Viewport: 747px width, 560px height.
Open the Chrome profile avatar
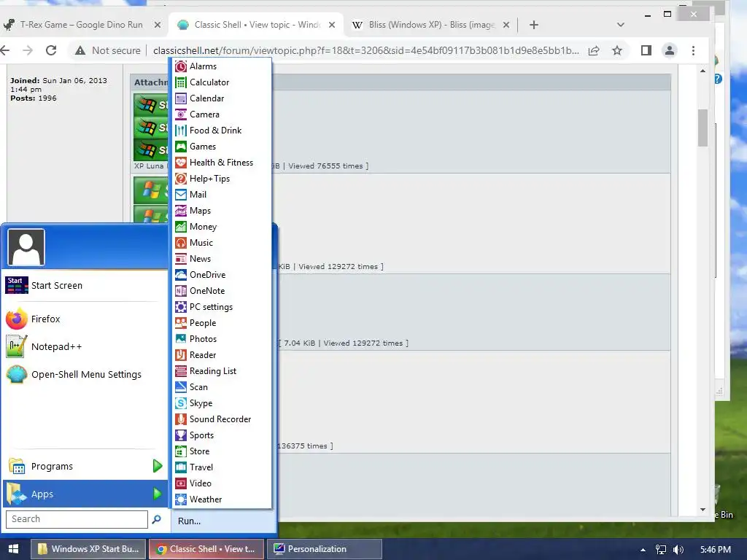pos(670,50)
